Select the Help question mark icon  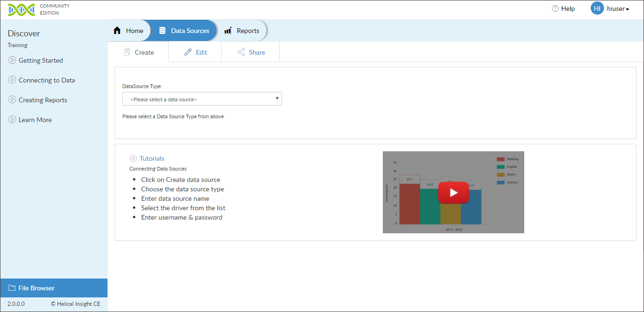554,8
